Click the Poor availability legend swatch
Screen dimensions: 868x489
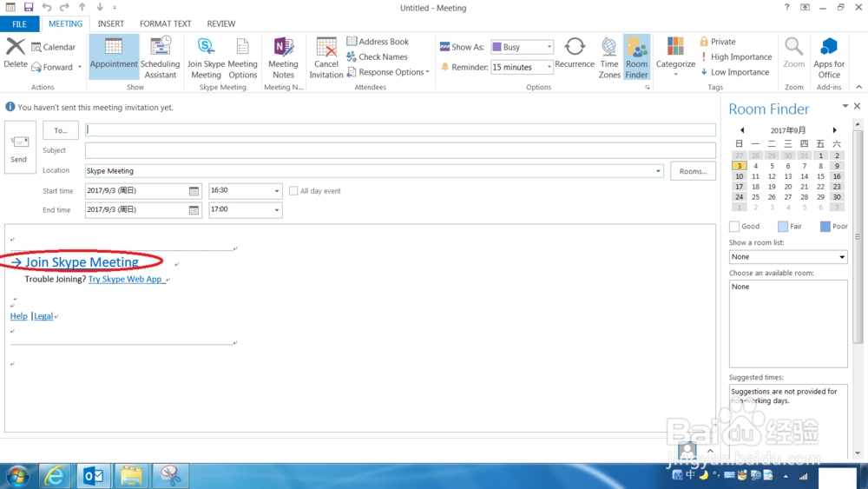pos(825,227)
